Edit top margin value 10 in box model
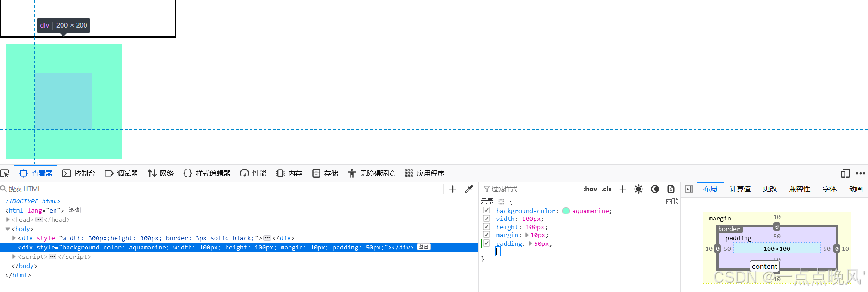Viewport: 868px width, 292px height. (777, 217)
